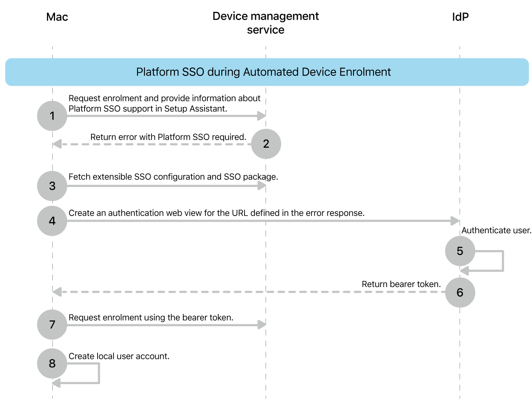This screenshot has width=532, height=403.
Task: Click the 'Platform SSO during Automated Device Enrolment' banner
Action: pos(267,72)
